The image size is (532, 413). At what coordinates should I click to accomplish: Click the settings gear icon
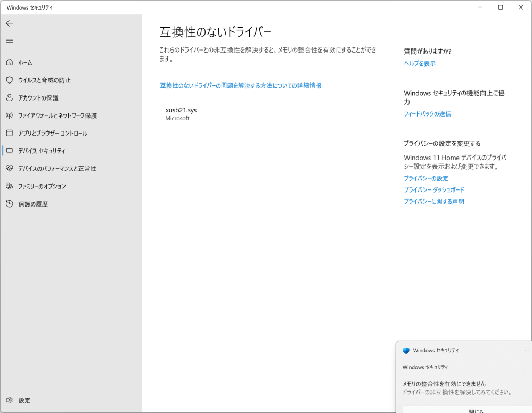click(10, 400)
